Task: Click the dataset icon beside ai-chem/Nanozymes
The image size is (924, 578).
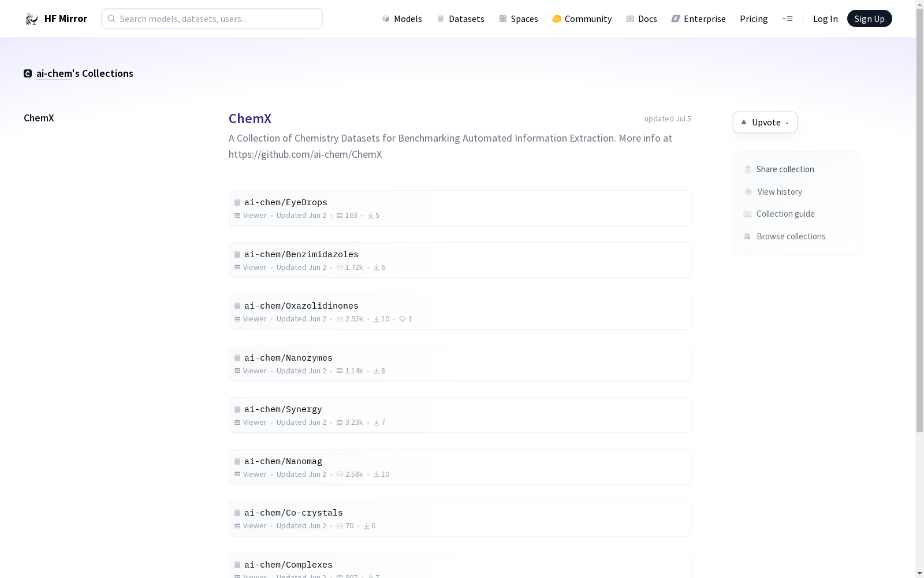Action: point(237,358)
